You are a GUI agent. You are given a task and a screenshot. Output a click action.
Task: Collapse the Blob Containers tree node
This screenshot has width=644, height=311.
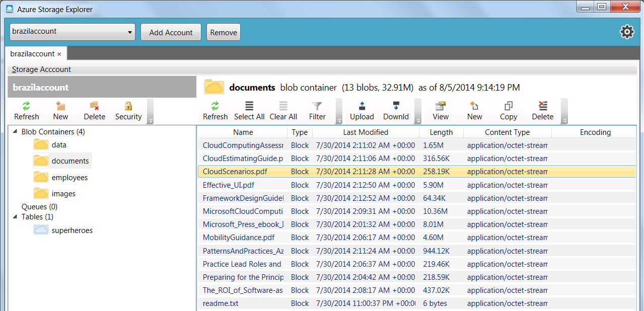tap(15, 132)
